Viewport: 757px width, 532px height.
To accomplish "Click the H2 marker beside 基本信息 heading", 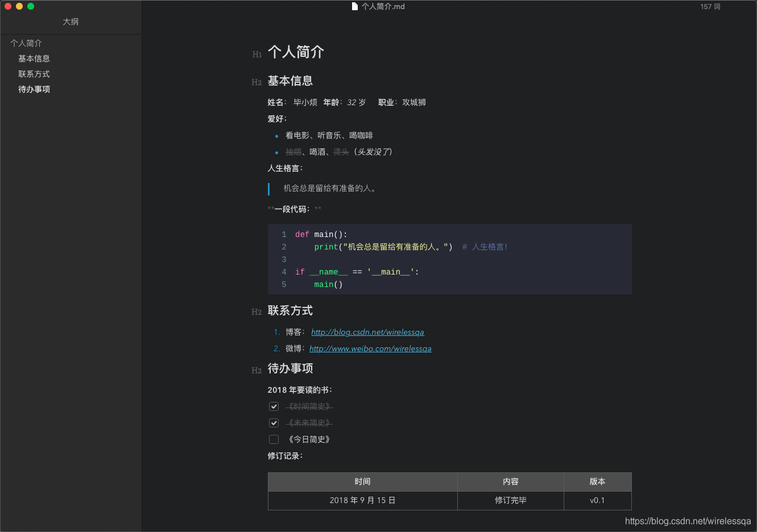I will pyautogui.click(x=257, y=82).
